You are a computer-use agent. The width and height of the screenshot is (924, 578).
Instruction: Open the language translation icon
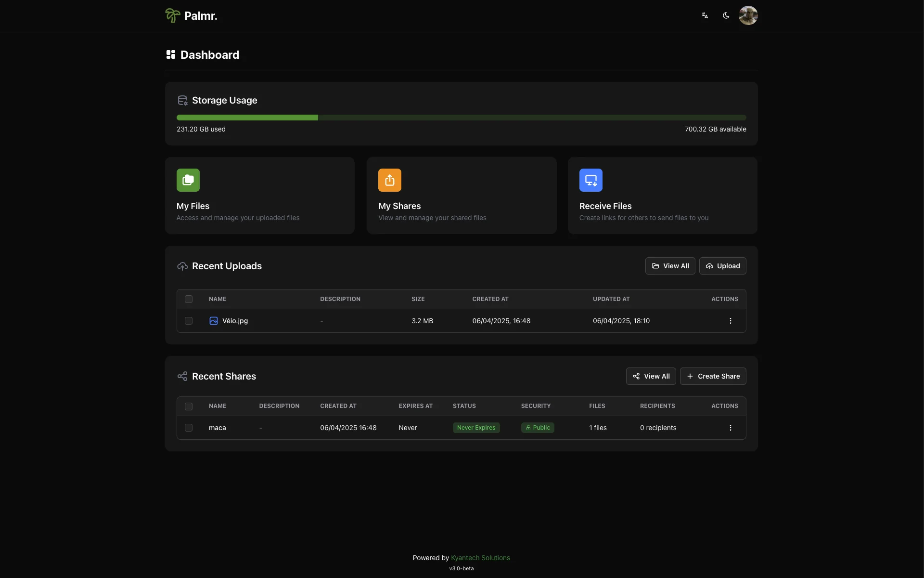click(705, 15)
